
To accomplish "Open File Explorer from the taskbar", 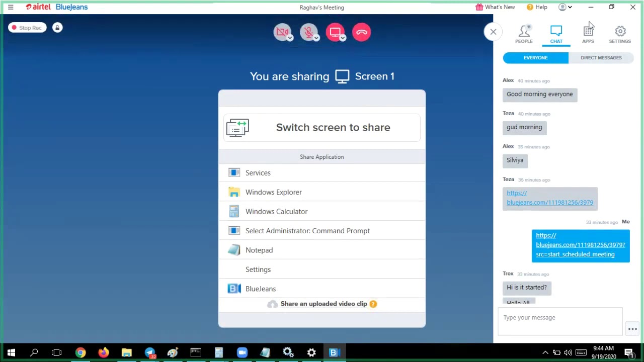I will click(126, 352).
